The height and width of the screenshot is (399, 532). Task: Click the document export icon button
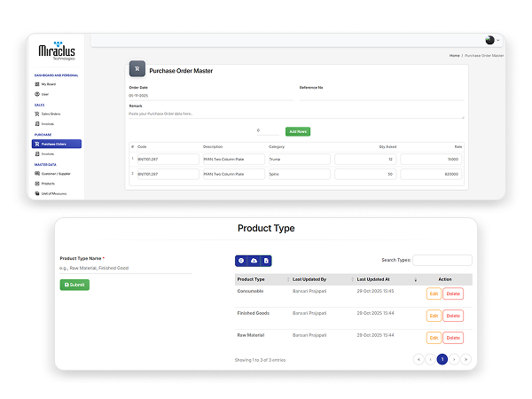266,261
